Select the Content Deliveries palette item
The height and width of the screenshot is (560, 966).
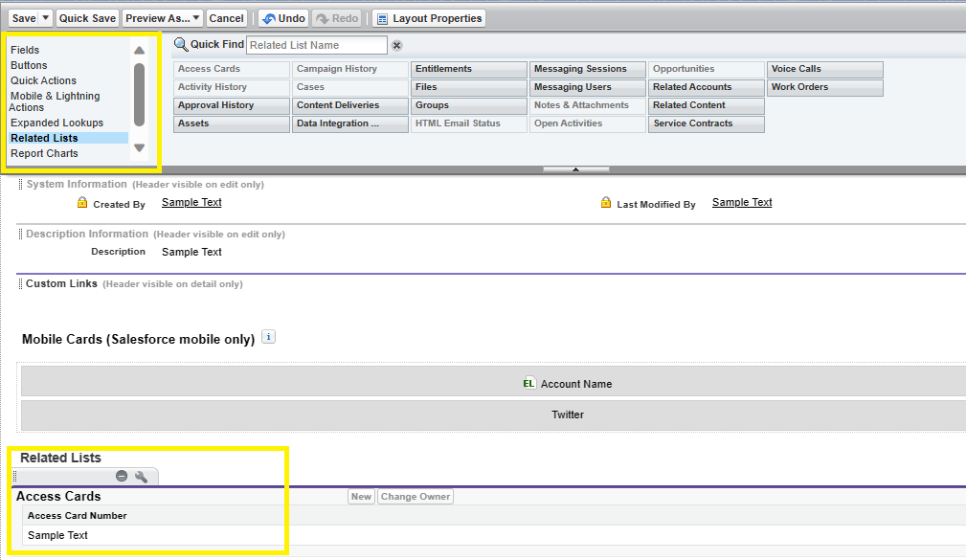pos(350,105)
